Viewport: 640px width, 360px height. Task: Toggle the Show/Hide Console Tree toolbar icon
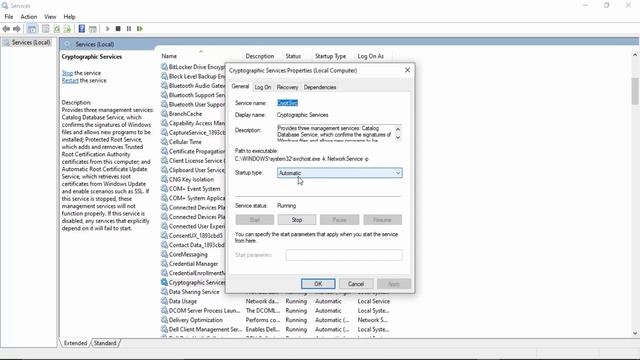tap(32, 29)
